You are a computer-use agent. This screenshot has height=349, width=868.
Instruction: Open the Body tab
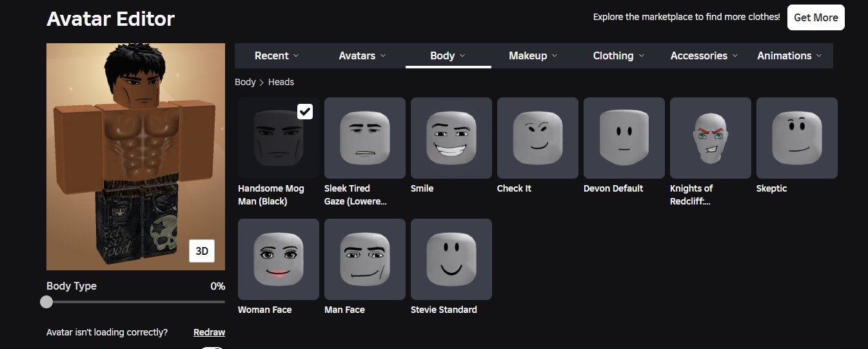click(x=448, y=55)
